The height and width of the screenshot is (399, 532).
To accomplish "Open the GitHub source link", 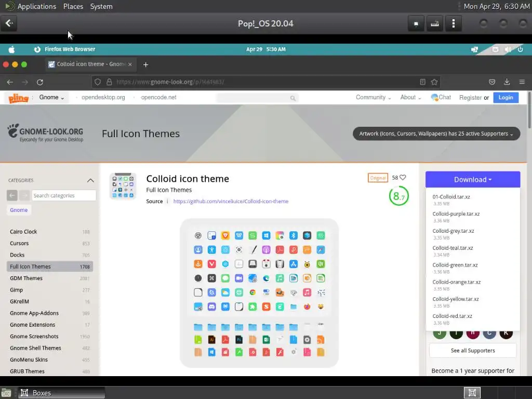I will point(231,201).
